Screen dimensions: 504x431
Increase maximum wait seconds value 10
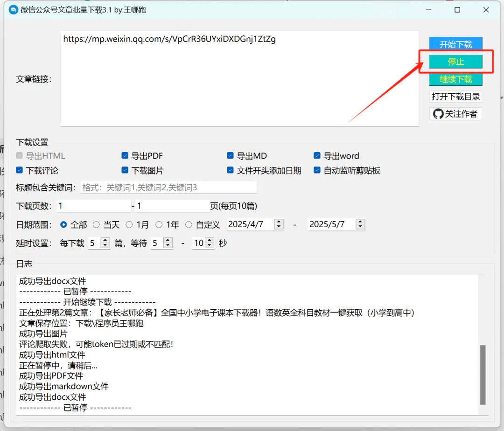tap(210, 240)
